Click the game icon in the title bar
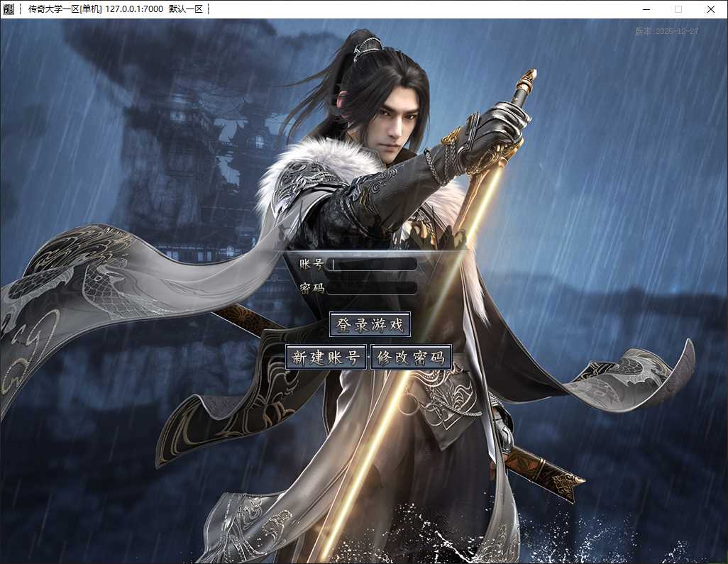The width and height of the screenshot is (728, 564). coord(9,9)
